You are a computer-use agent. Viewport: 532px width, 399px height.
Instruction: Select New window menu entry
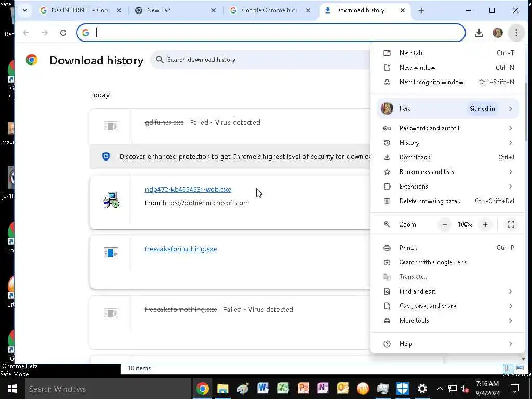448,68
